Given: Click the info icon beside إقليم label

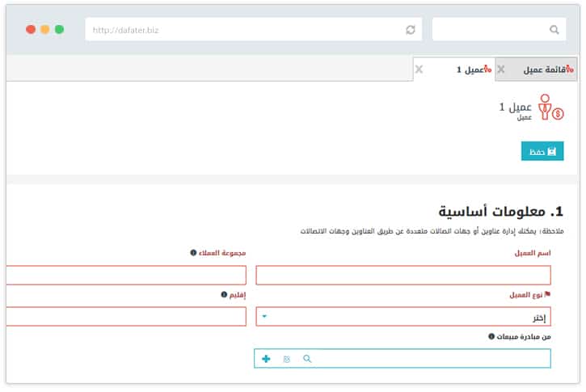Looking at the screenshot, I should 224,295.
